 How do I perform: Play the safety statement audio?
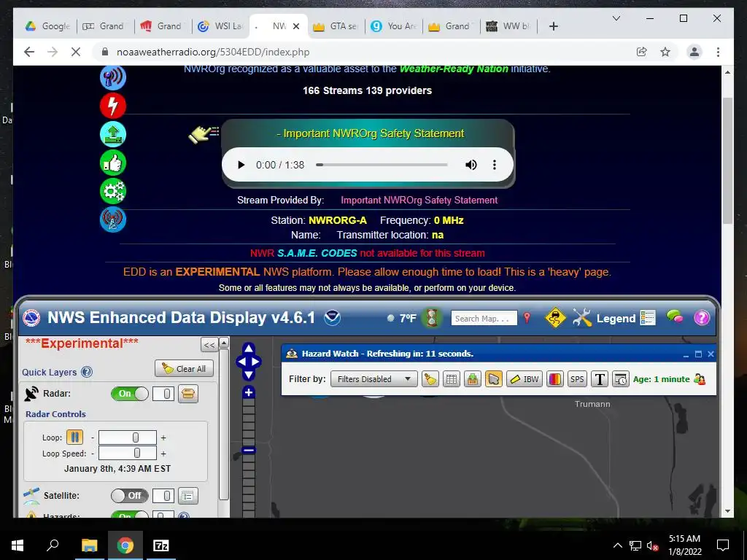point(241,165)
